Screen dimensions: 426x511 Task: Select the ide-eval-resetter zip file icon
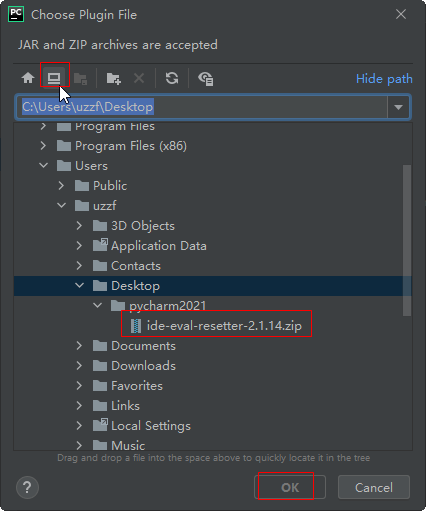pyautogui.click(x=136, y=326)
